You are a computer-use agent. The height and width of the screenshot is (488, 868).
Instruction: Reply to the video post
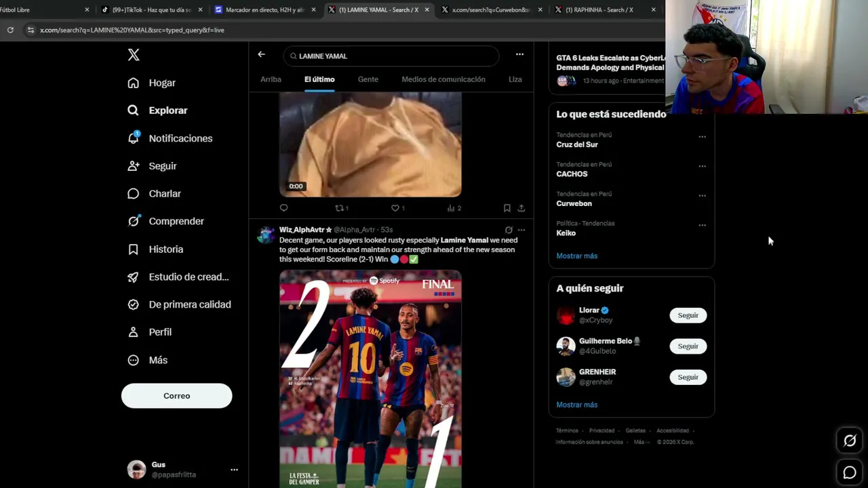tap(284, 208)
